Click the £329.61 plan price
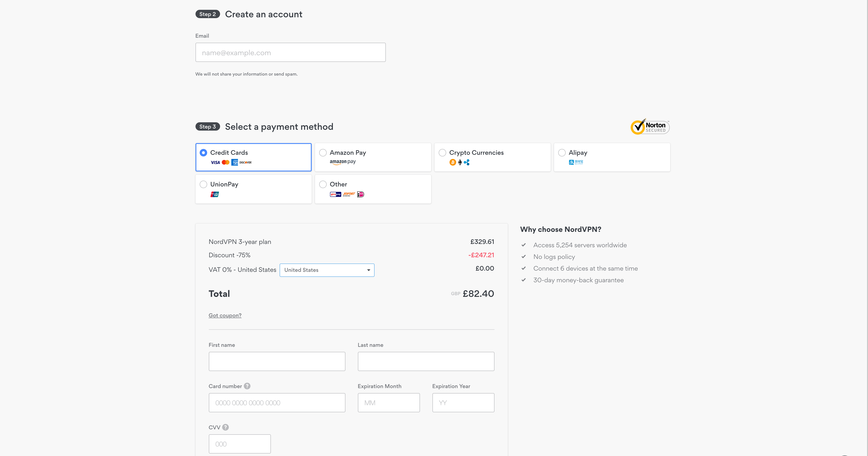 [482, 242]
